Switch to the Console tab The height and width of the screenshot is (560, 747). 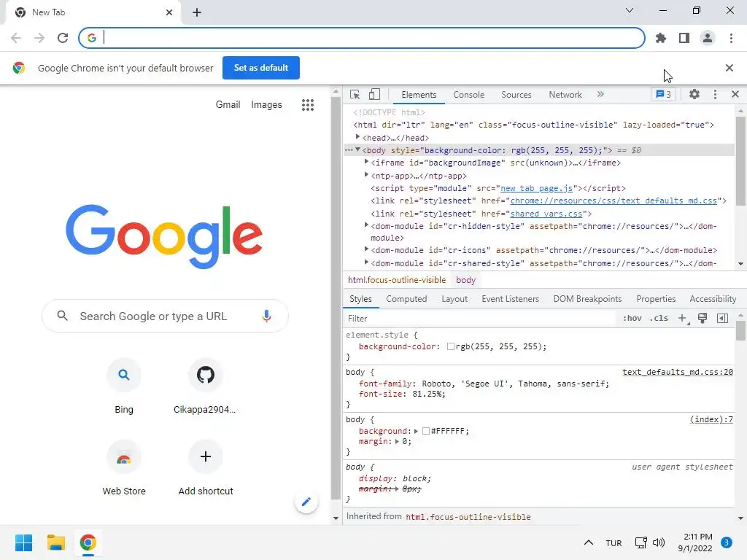469,95
